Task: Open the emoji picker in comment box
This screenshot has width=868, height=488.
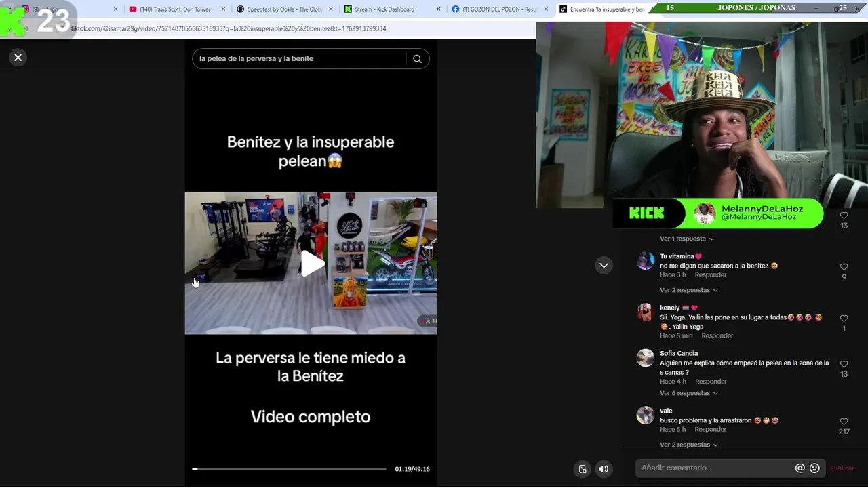Action: coord(814,468)
